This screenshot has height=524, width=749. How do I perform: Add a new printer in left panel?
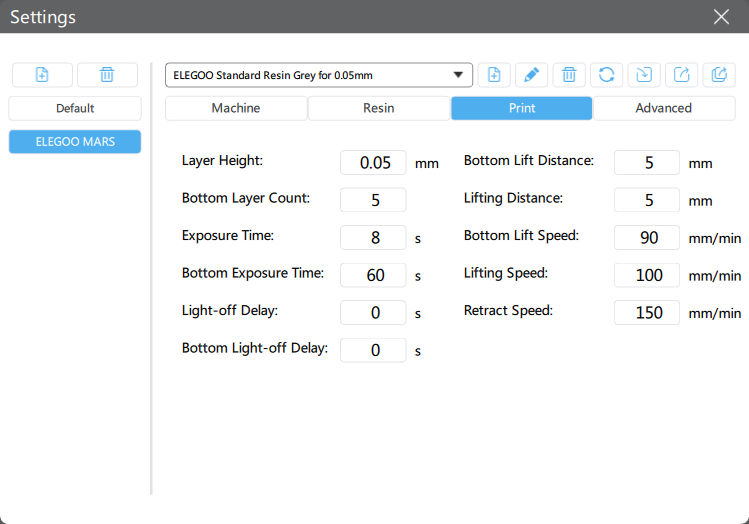point(42,75)
